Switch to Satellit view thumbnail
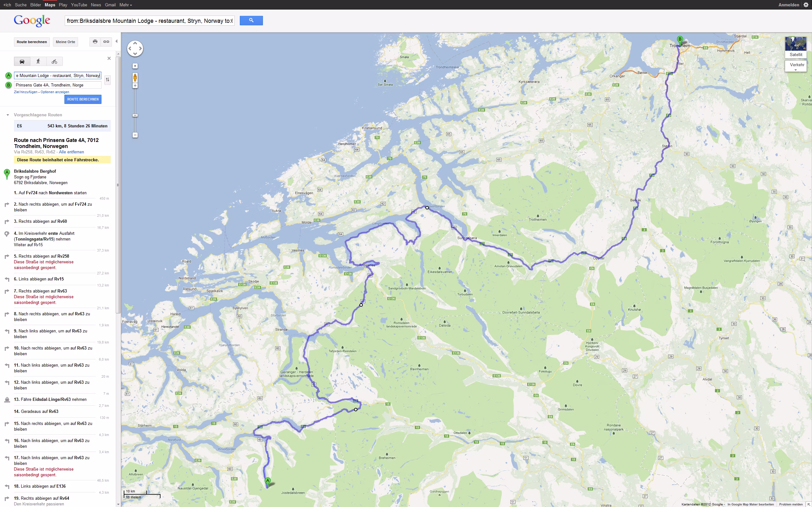Screen dimensions: 812x507 [x=796, y=47]
